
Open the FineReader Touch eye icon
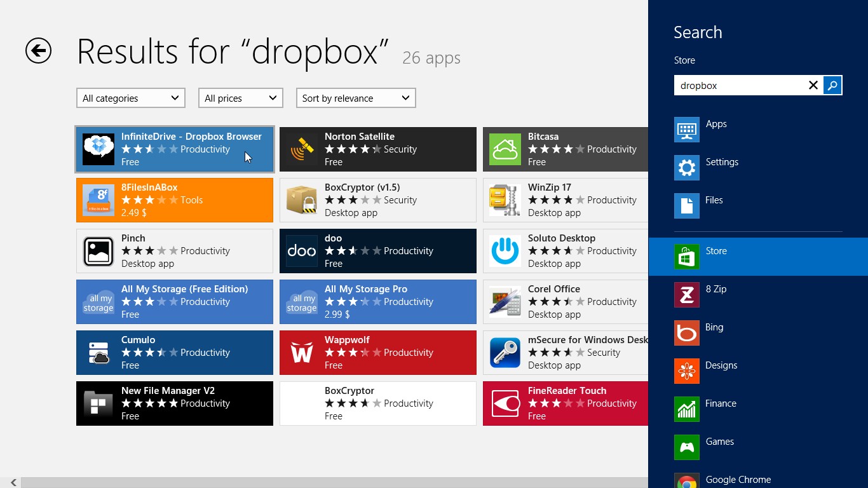pos(505,403)
